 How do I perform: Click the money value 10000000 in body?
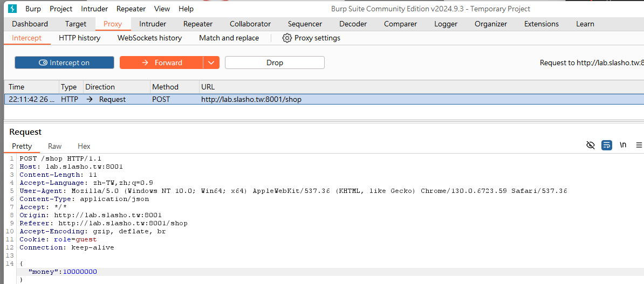click(x=80, y=272)
